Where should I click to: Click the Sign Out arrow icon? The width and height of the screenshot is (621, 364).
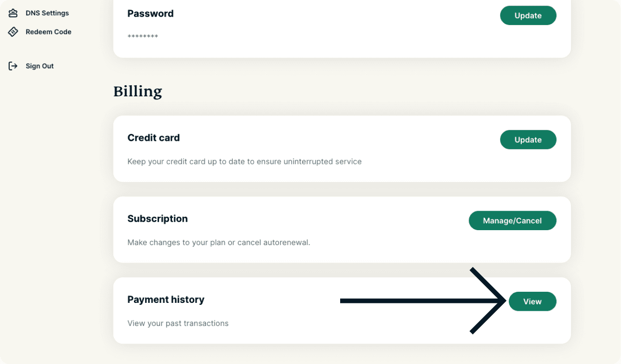tap(13, 66)
